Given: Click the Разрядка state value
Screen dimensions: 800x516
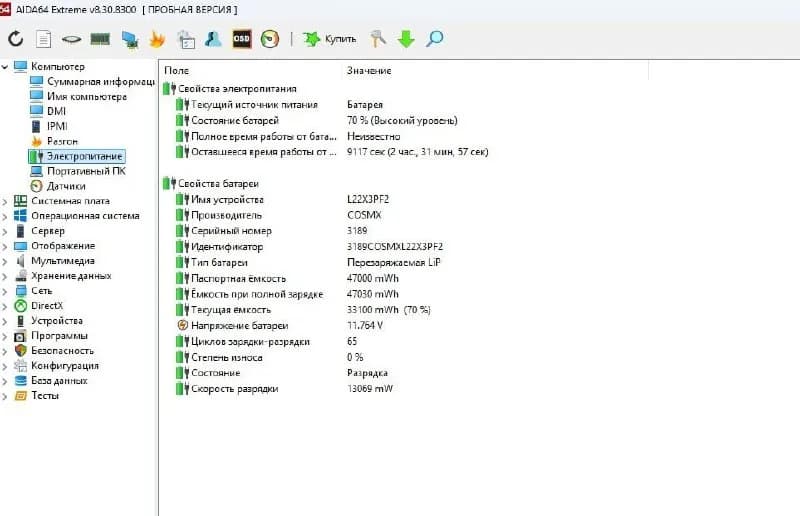Looking at the screenshot, I should click(x=367, y=373).
